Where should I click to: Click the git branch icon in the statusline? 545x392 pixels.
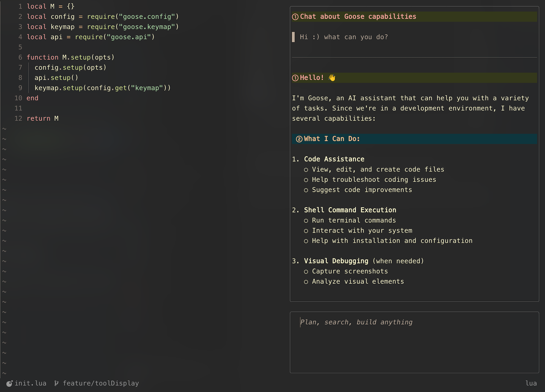tap(56, 383)
